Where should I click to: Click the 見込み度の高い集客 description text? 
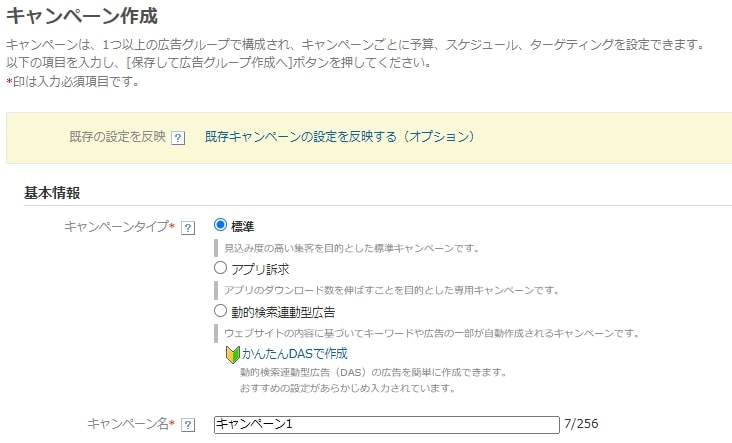pos(352,248)
